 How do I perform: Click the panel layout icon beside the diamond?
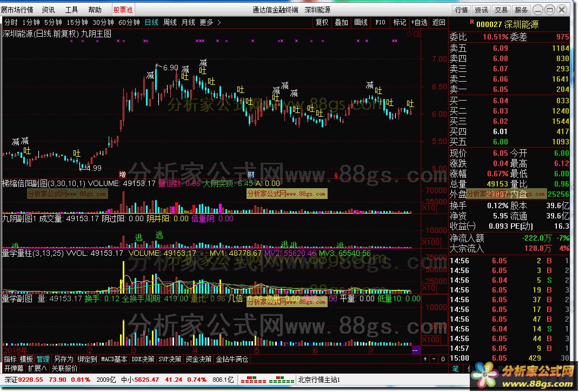tap(417, 34)
